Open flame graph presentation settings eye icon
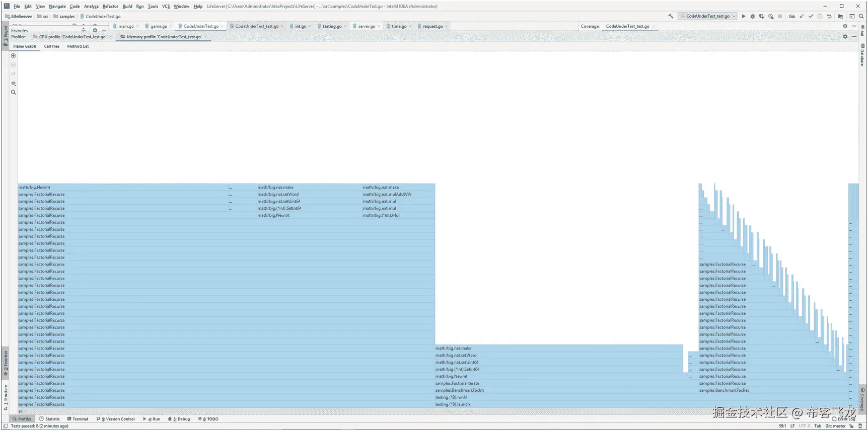The height and width of the screenshot is (431, 868). (x=14, y=83)
